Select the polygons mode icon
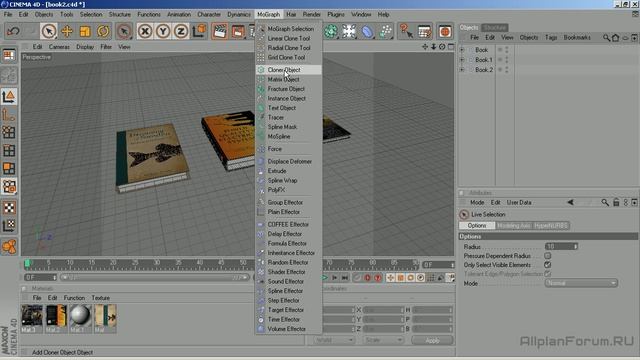The image size is (640, 360). tap(9, 169)
